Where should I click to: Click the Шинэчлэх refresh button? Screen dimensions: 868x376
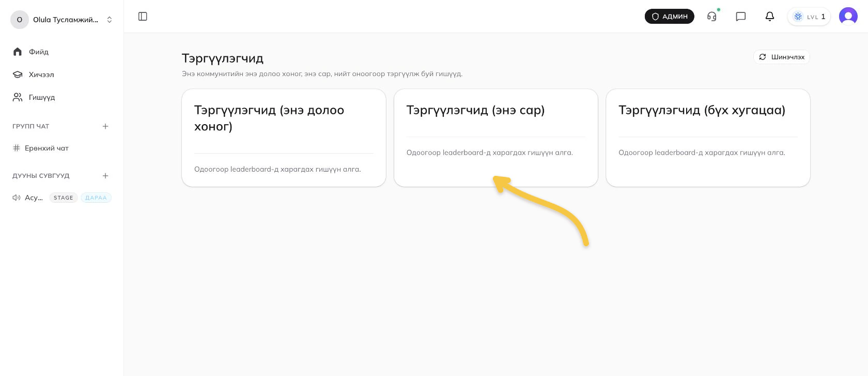782,57
